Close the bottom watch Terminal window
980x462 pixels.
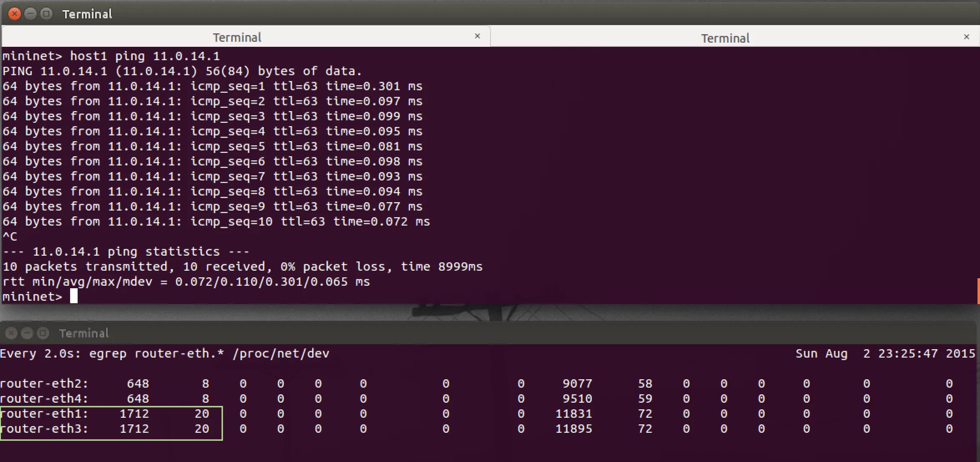pyautogui.click(x=11, y=333)
